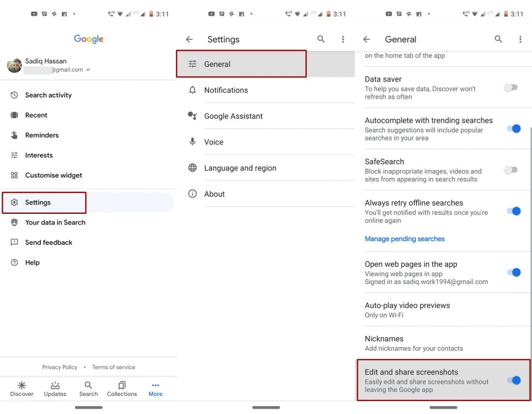Viewport: 532px width, 414px height.
Task: Search within the Settings screen
Action: [321, 39]
